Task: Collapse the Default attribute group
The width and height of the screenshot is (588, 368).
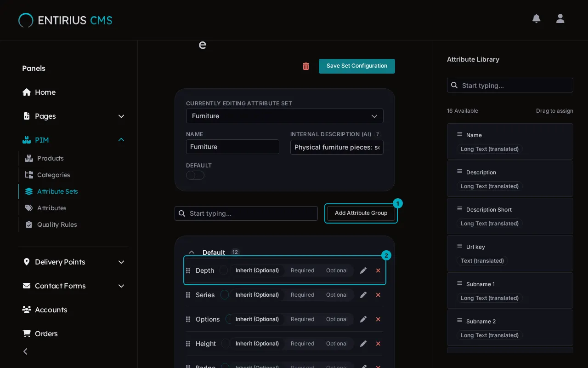Action: pyautogui.click(x=192, y=253)
